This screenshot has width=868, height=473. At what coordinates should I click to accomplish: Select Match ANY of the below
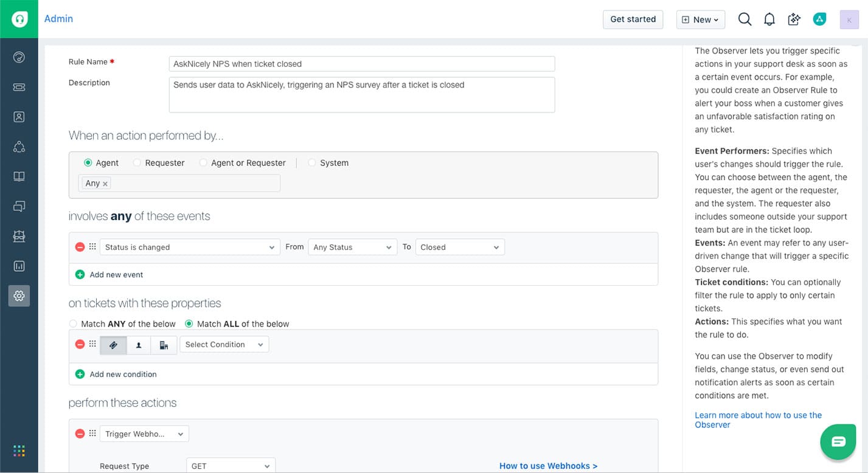pos(73,324)
